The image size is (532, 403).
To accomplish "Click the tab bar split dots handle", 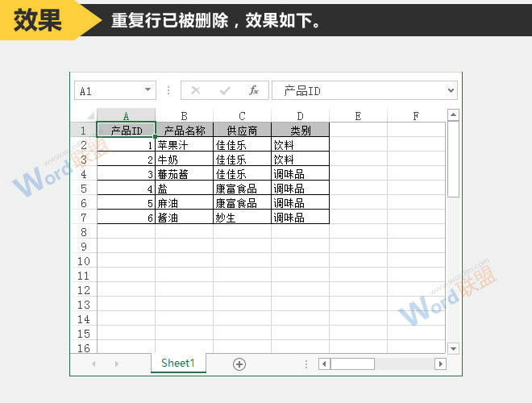I will [306, 364].
